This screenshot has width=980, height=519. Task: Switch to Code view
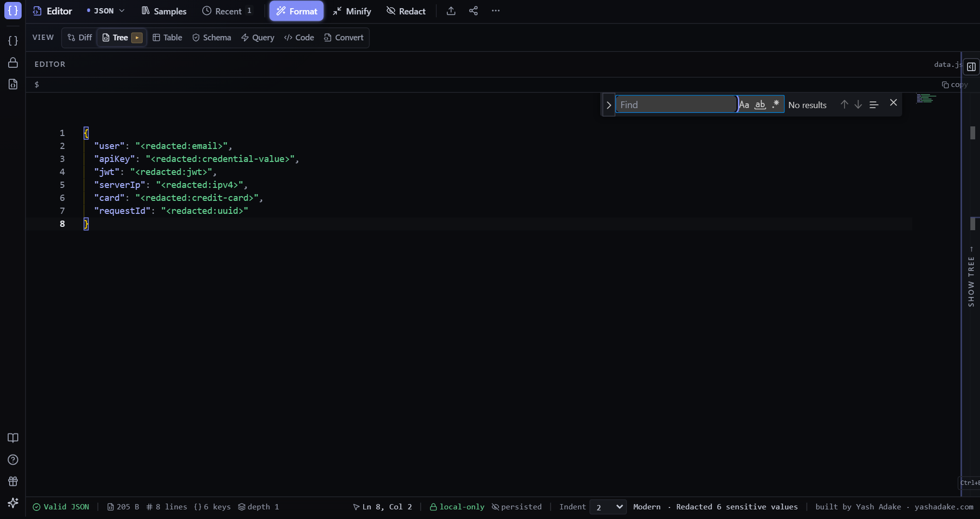pyautogui.click(x=299, y=37)
